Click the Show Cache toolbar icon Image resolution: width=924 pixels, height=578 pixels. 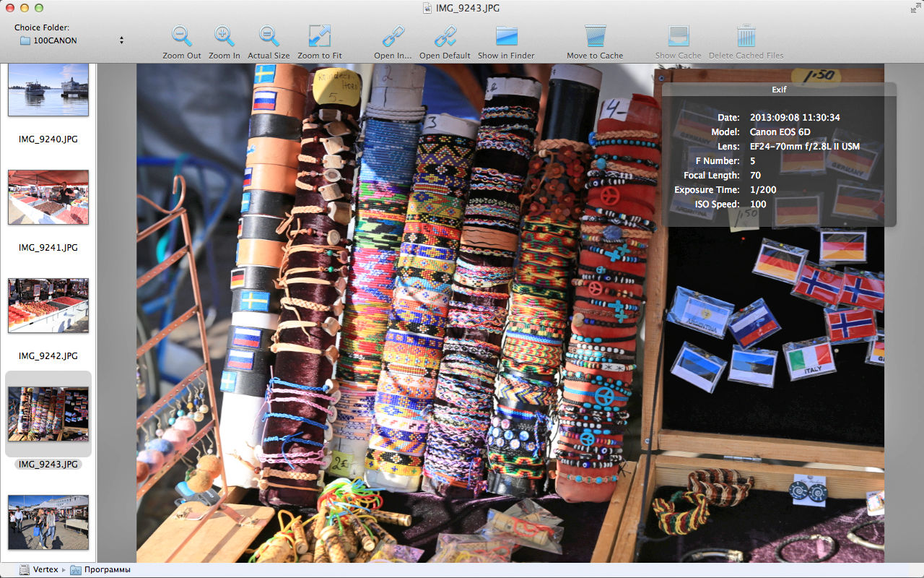tap(678, 36)
